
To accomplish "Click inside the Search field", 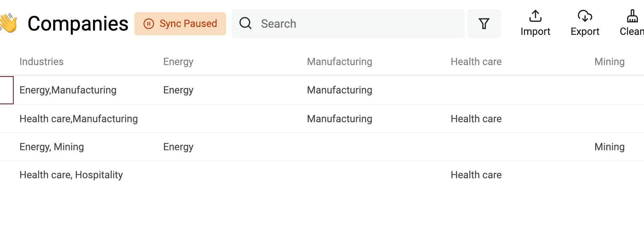I will (x=323, y=24).
